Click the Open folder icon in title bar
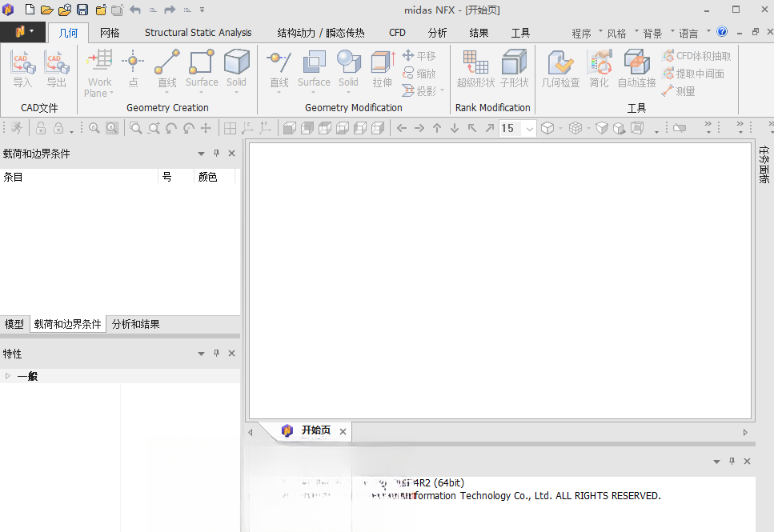This screenshot has width=774, height=532. pyautogui.click(x=46, y=10)
